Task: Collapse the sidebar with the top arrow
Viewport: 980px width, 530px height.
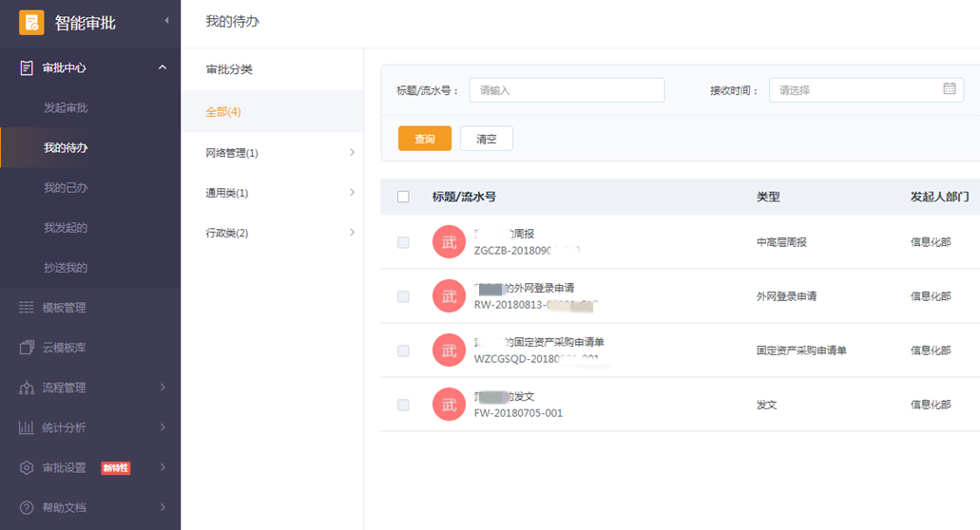Action: [166, 21]
